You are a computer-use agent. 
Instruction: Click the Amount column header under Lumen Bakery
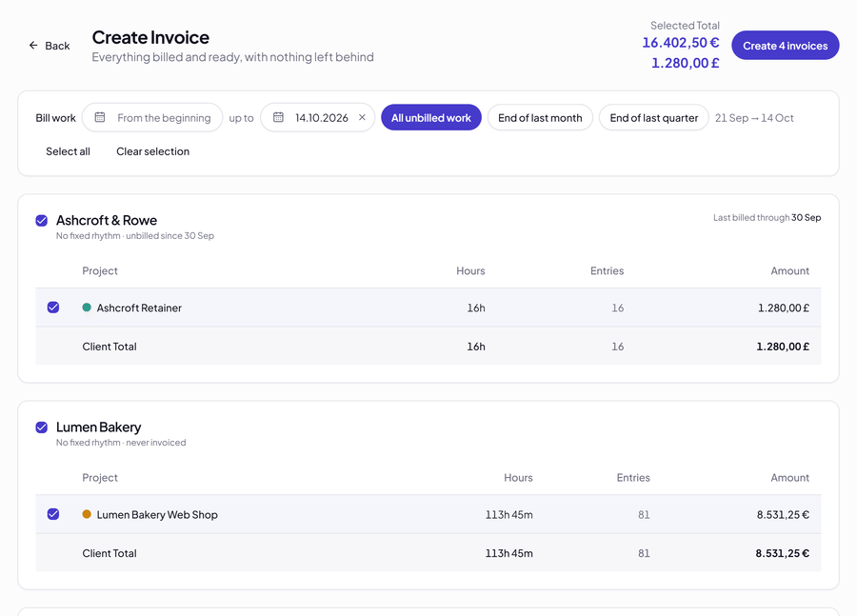[x=789, y=477]
